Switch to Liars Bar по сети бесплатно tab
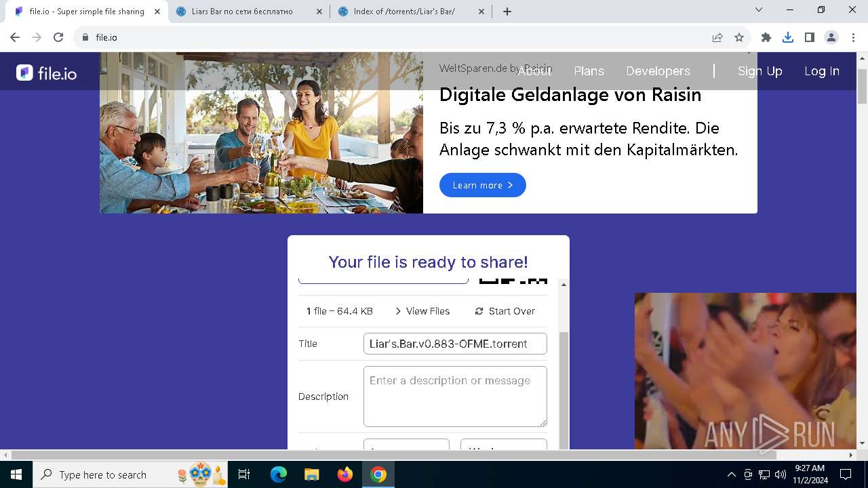868x488 pixels. coord(250,12)
